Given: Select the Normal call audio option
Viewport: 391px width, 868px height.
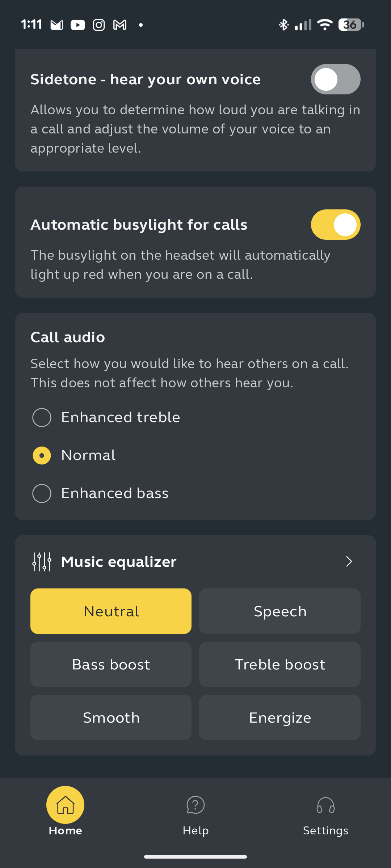Looking at the screenshot, I should pyautogui.click(x=42, y=455).
